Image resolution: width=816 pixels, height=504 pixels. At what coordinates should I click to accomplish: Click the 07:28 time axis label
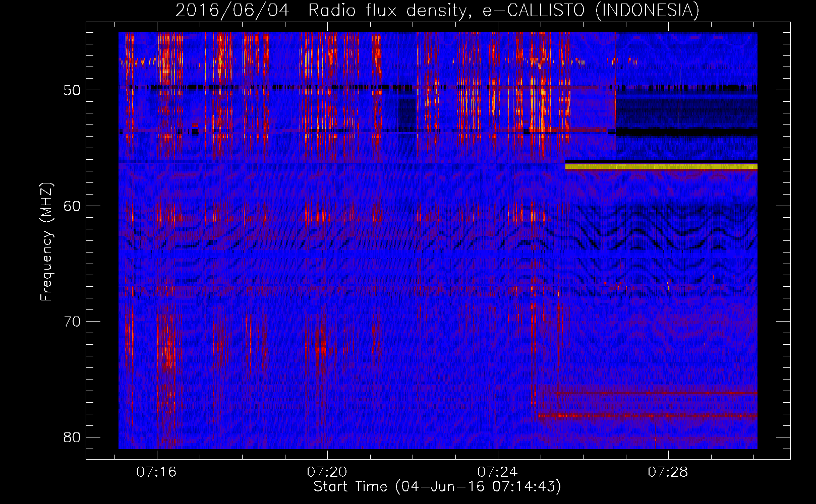[x=668, y=472]
